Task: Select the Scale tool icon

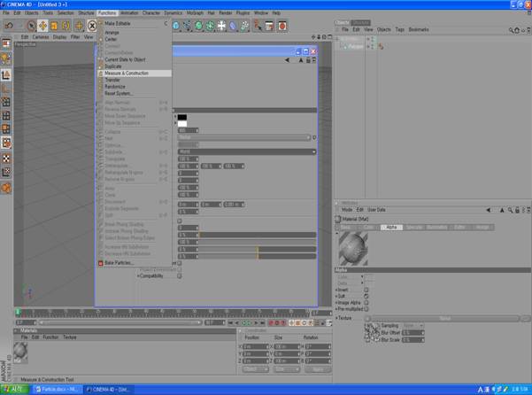Action: 55,26
